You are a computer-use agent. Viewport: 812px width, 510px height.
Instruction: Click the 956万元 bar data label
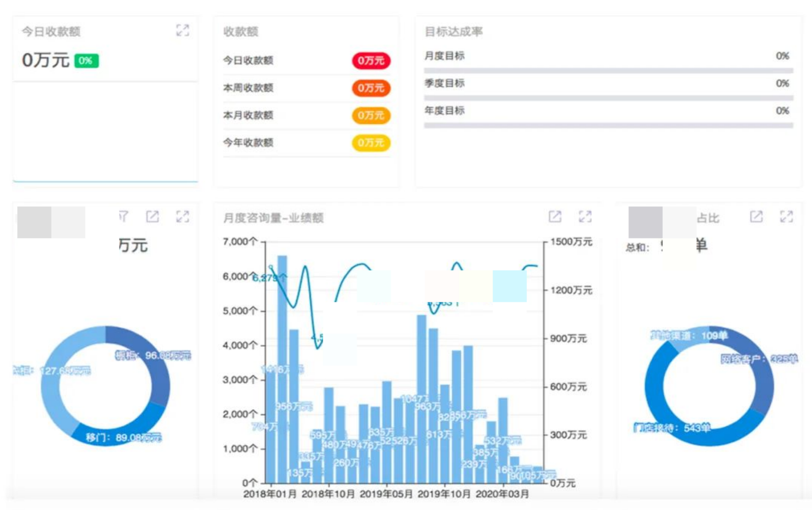pyautogui.click(x=294, y=406)
